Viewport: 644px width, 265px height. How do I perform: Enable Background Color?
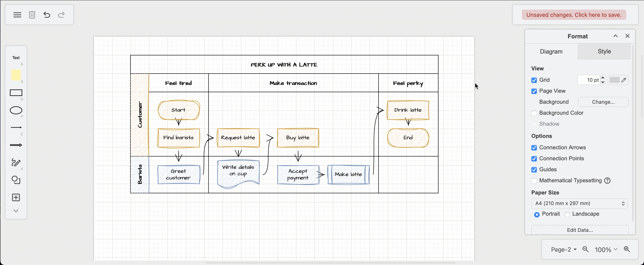click(534, 113)
